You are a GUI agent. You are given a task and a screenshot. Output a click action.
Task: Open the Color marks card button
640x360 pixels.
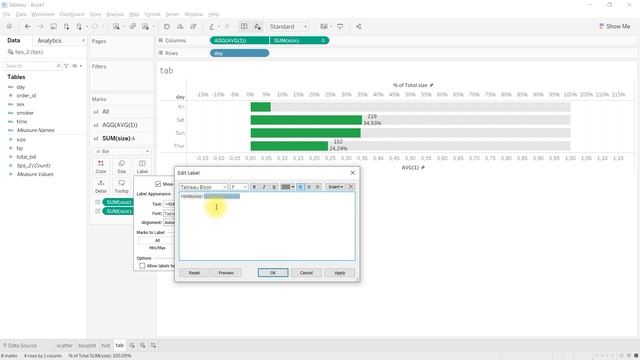click(101, 167)
